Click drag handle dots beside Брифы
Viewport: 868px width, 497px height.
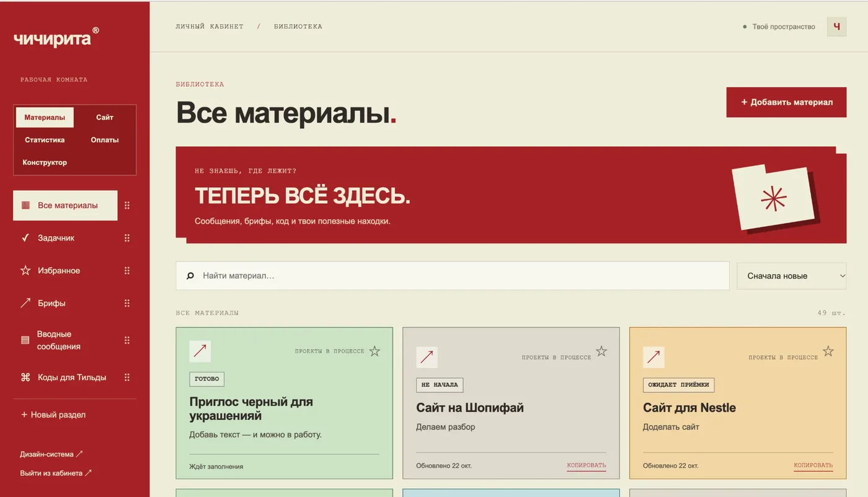pos(127,303)
